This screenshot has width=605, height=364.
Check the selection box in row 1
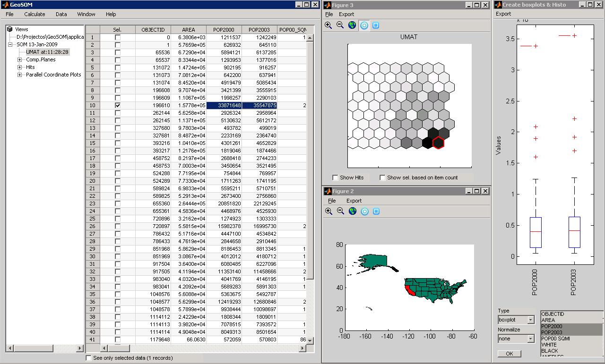pyautogui.click(x=118, y=37)
